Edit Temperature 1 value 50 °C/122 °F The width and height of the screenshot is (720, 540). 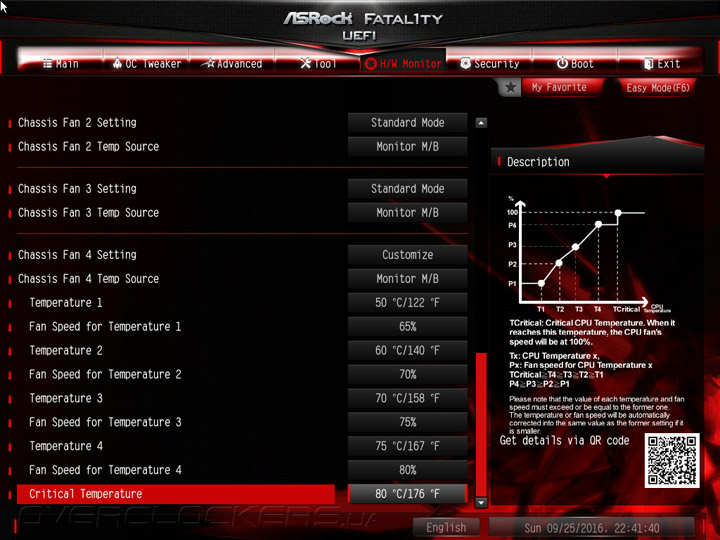tap(407, 303)
